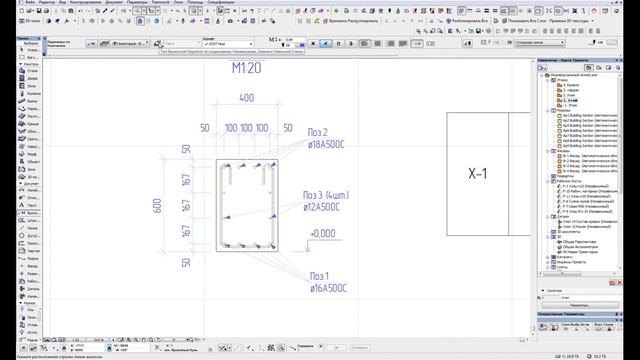640x360 pixels.
Task: Select the Зона (Zone) tool
Action: coord(29,169)
